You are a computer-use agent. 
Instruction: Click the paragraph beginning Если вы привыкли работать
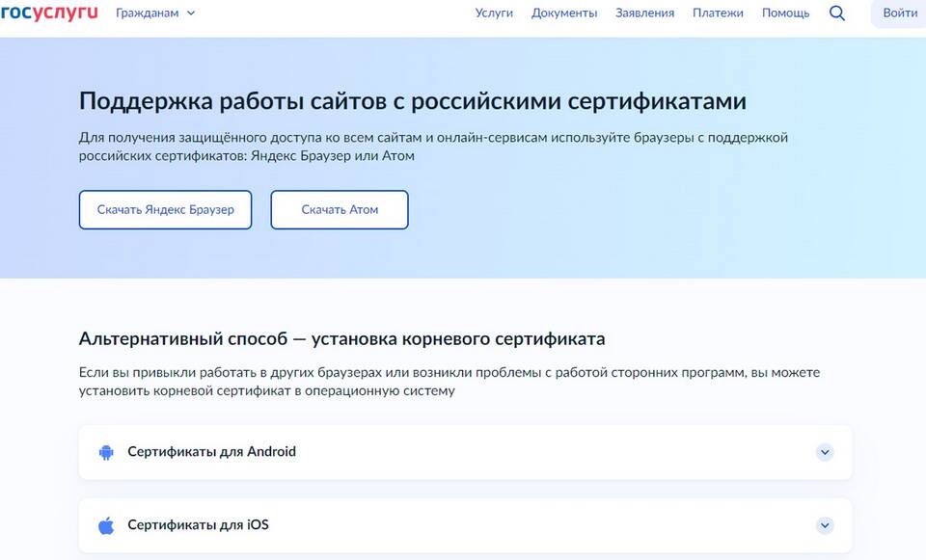pyautogui.click(x=449, y=382)
